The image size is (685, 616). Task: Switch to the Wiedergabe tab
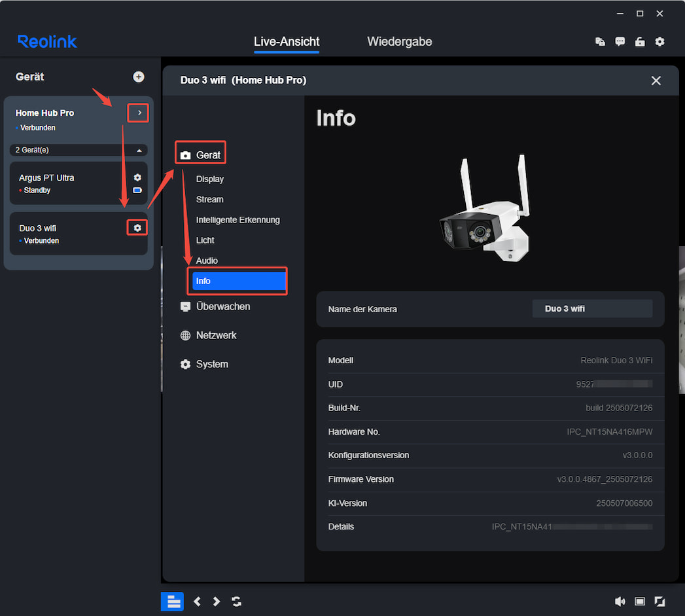click(399, 41)
